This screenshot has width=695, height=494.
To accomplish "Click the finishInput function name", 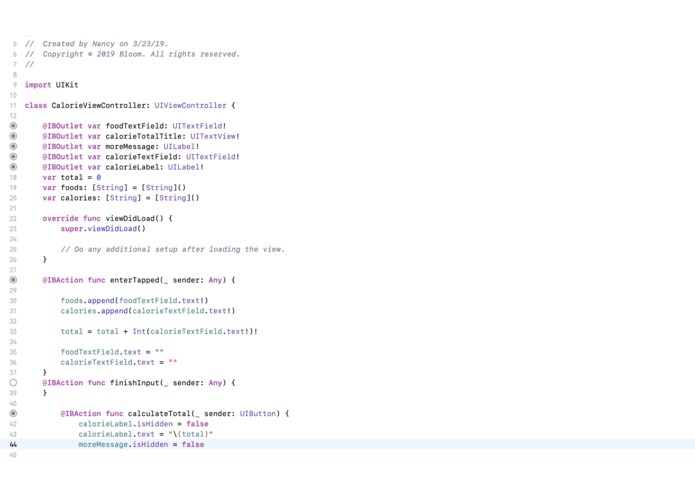I will coord(134,382).
